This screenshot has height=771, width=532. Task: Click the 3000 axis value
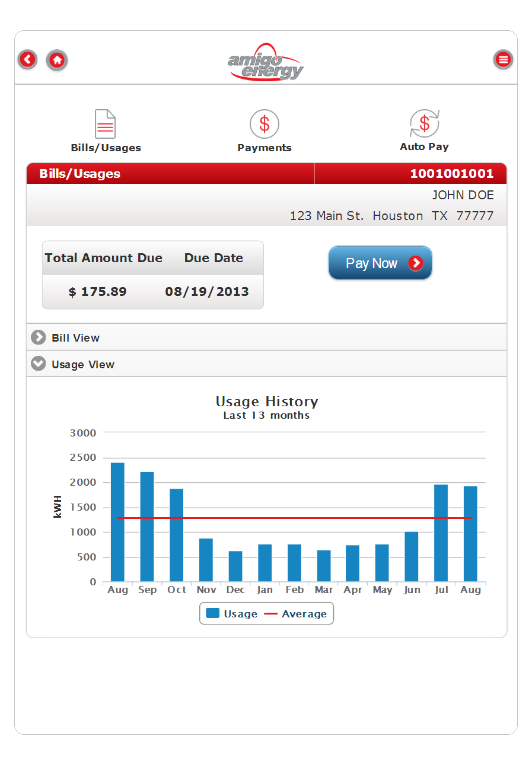pos(83,433)
